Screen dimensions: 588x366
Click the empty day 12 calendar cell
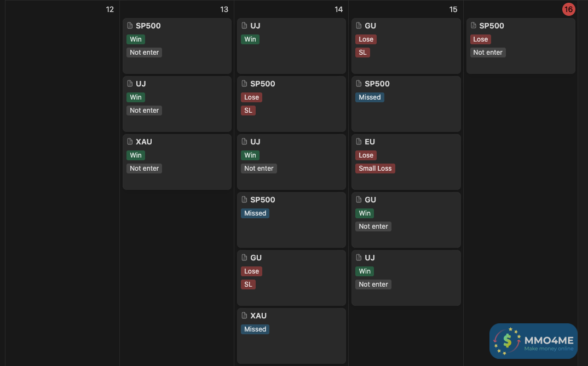pyautogui.click(x=62, y=164)
